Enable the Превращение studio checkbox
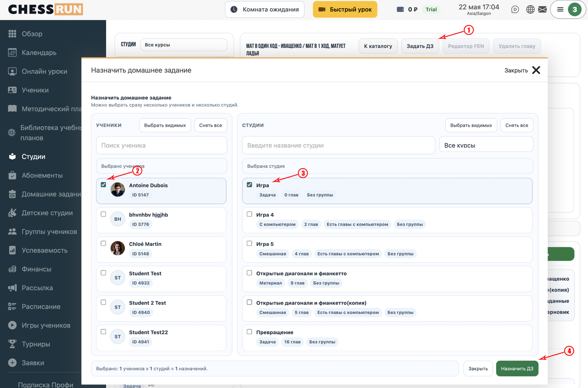This screenshot has height=388, width=588. pyautogui.click(x=249, y=332)
